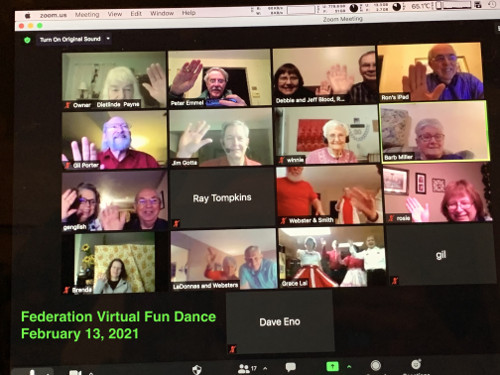Click the red close window button
This screenshot has height=375, width=500.
tap(21, 26)
